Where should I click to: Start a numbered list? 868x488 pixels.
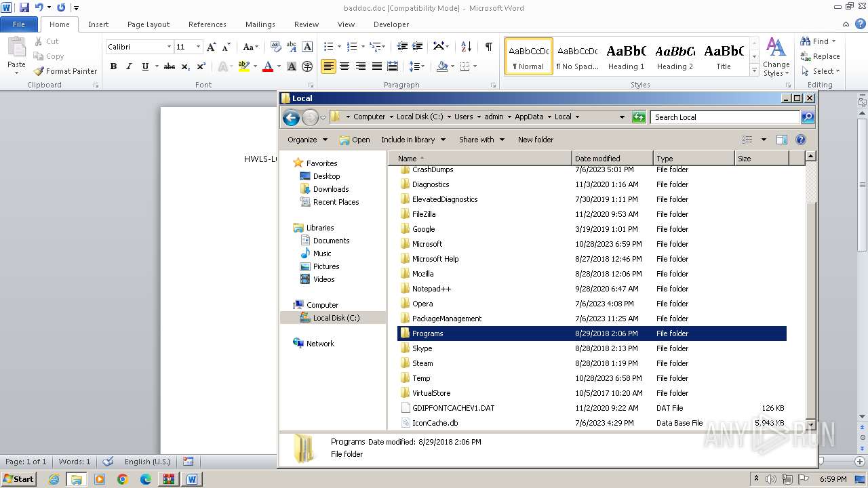point(351,47)
